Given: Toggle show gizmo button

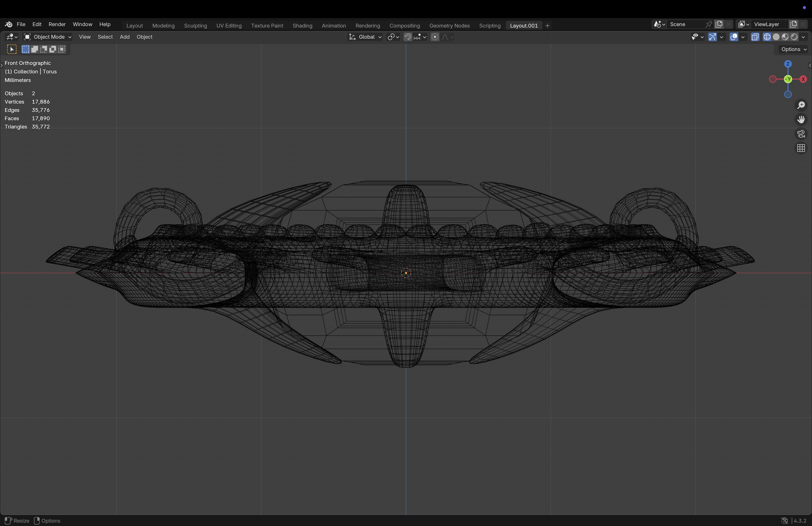Looking at the screenshot, I should [712, 37].
